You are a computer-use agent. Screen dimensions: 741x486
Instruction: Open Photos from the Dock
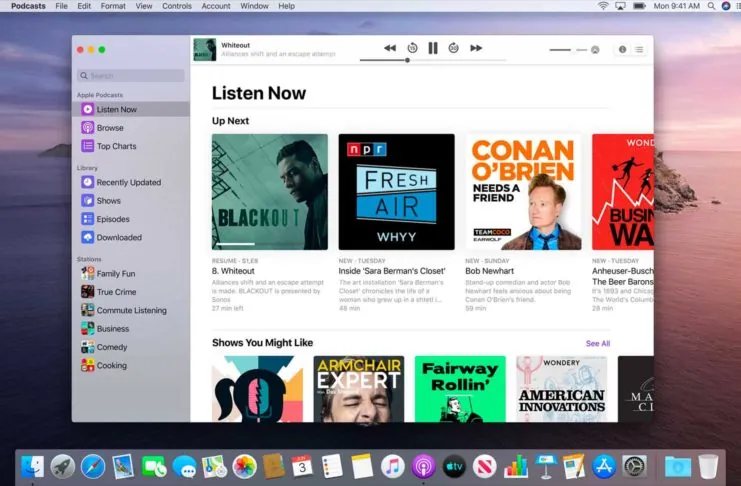point(244,467)
